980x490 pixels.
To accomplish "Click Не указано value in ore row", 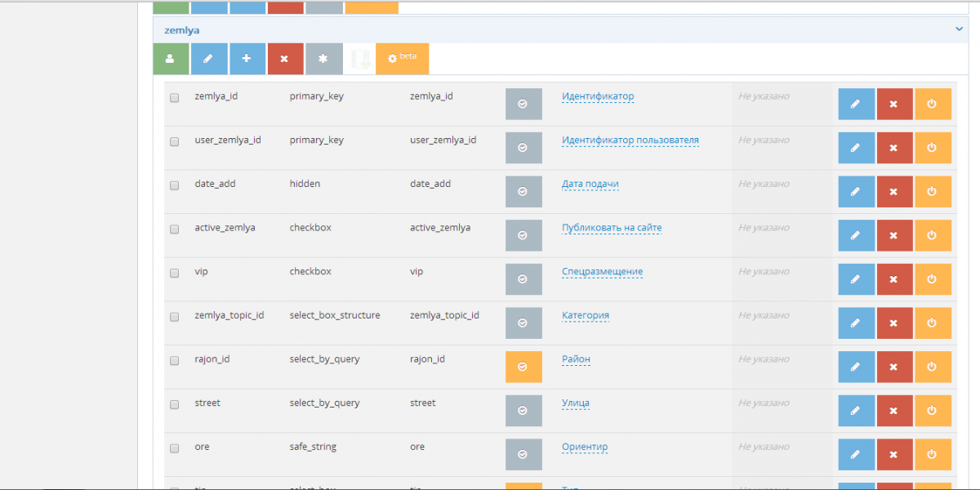I will coord(764,447).
